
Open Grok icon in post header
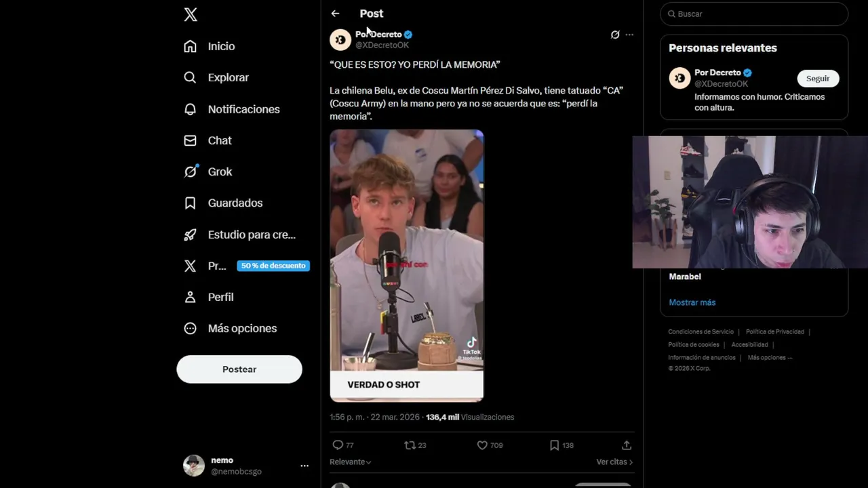(615, 35)
